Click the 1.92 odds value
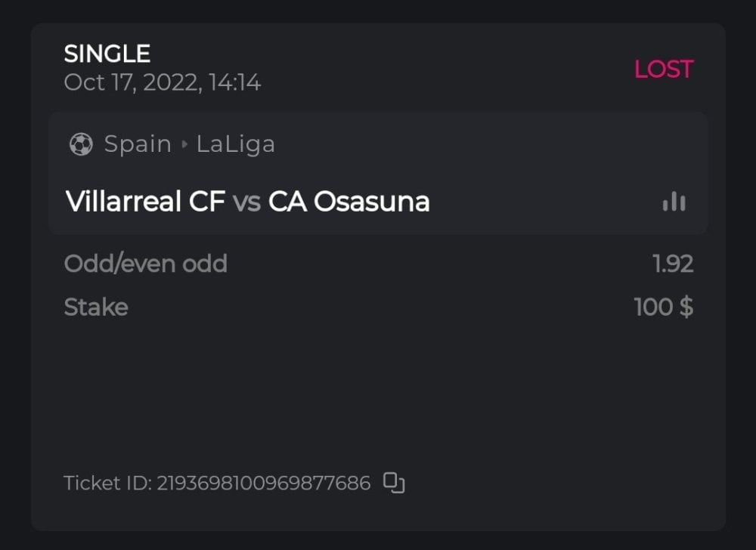756x550 pixels. [x=673, y=264]
